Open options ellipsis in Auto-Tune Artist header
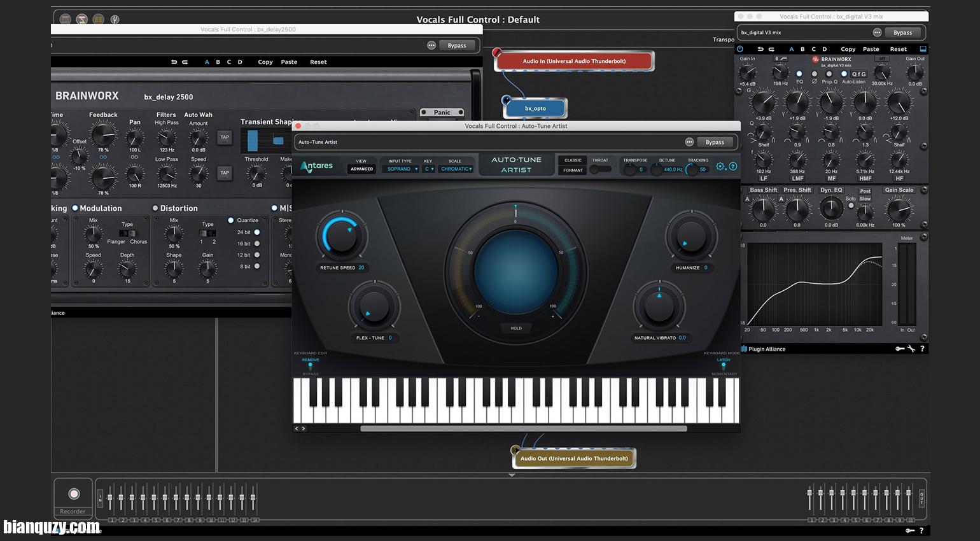 689,142
